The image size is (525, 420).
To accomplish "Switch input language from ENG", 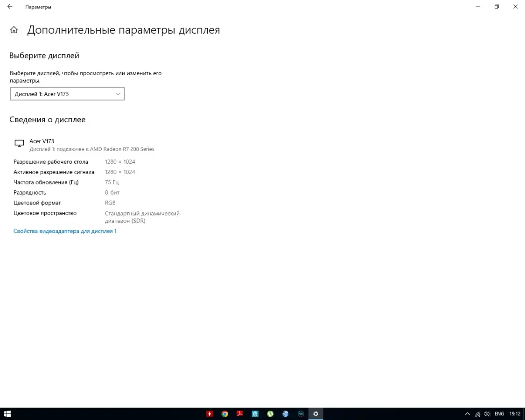I will pos(499,414).
